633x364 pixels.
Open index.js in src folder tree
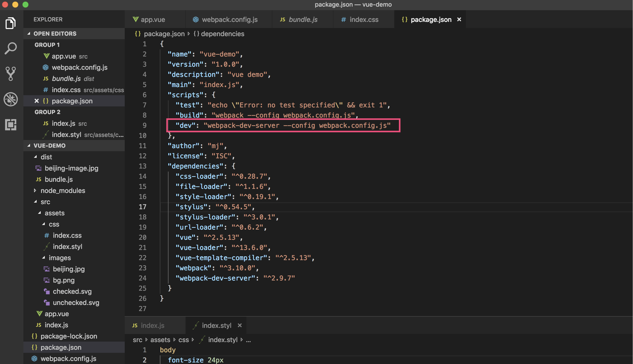click(x=74, y=325)
